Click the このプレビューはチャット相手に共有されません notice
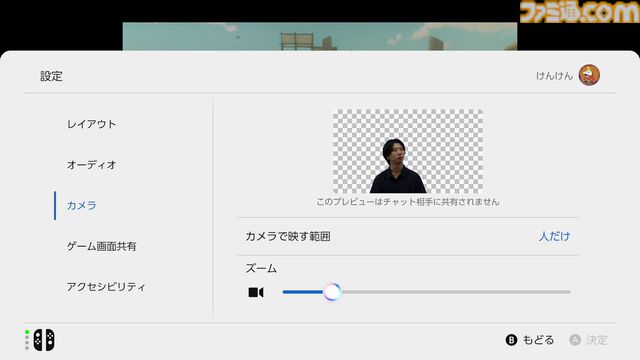Viewport: 640px width, 360px height. [x=408, y=202]
